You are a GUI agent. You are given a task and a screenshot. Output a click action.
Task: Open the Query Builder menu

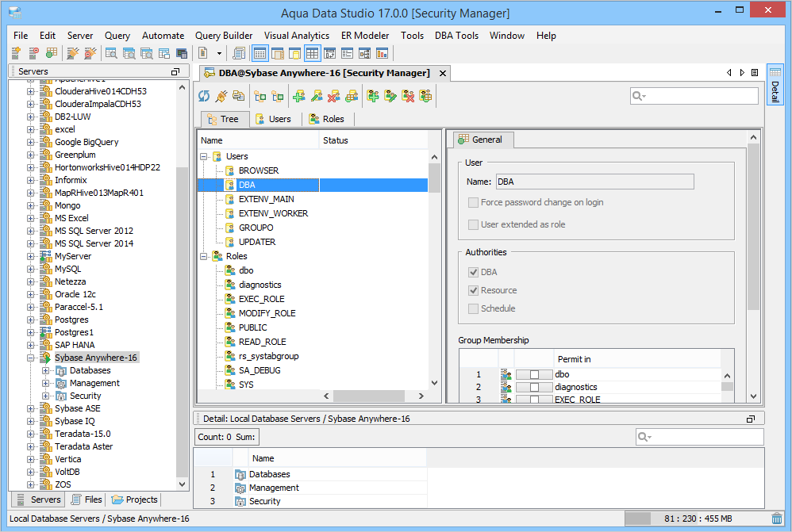point(224,36)
